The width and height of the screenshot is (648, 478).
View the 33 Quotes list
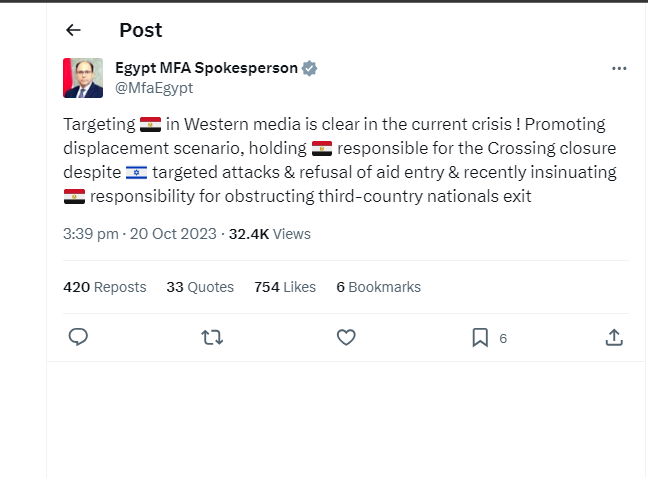coord(200,287)
